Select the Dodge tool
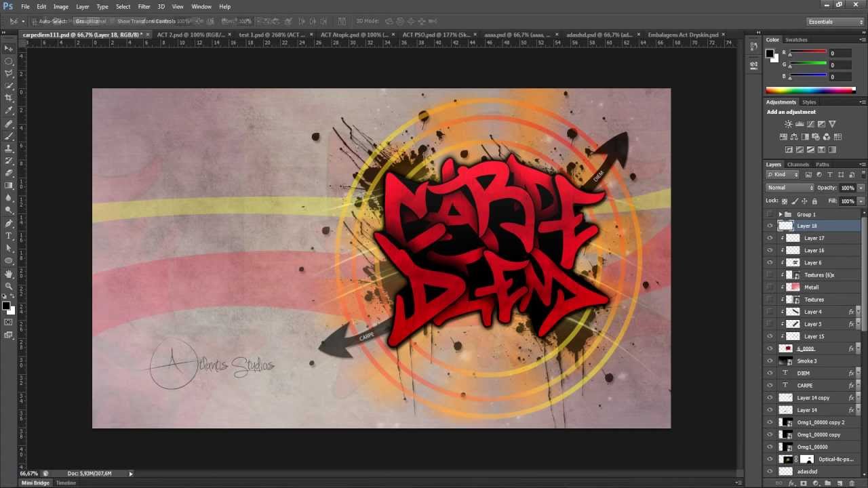Screen dimensions: 868x488 (9, 209)
